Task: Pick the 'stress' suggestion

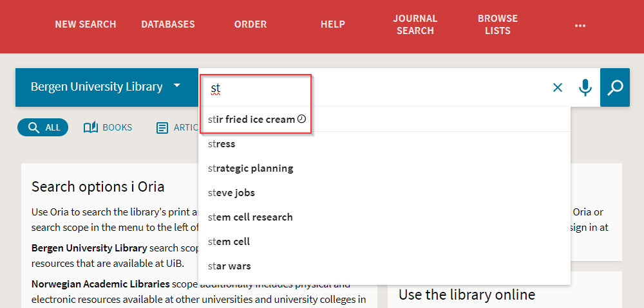Action: click(222, 144)
